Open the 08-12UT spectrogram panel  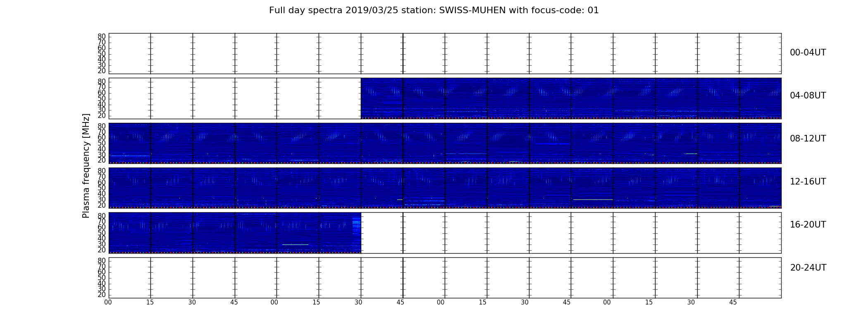445,143
